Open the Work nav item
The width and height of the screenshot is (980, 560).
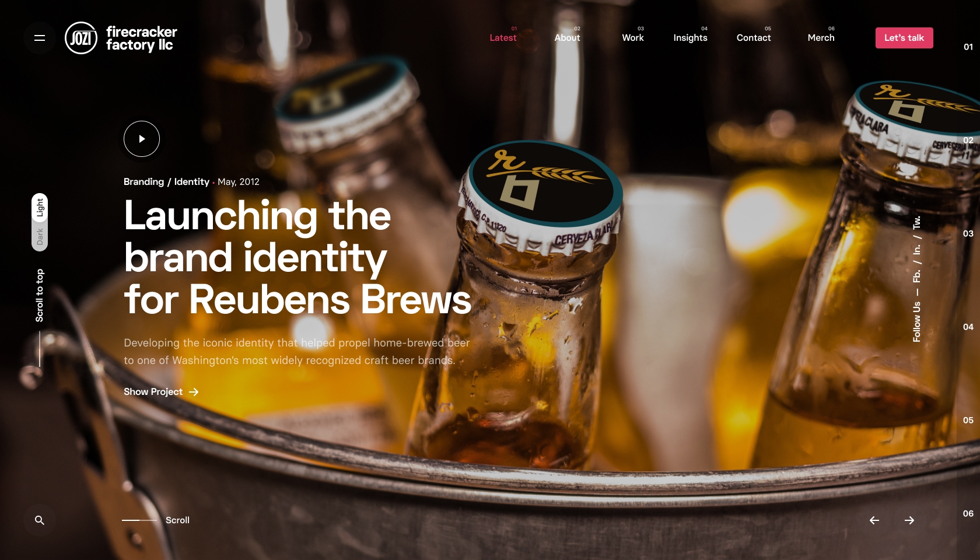coord(633,37)
